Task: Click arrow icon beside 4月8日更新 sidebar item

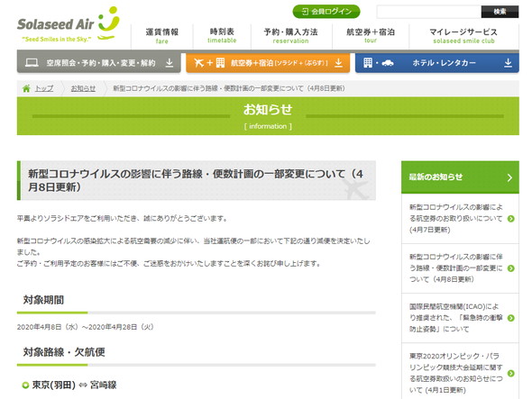Action: point(511,268)
